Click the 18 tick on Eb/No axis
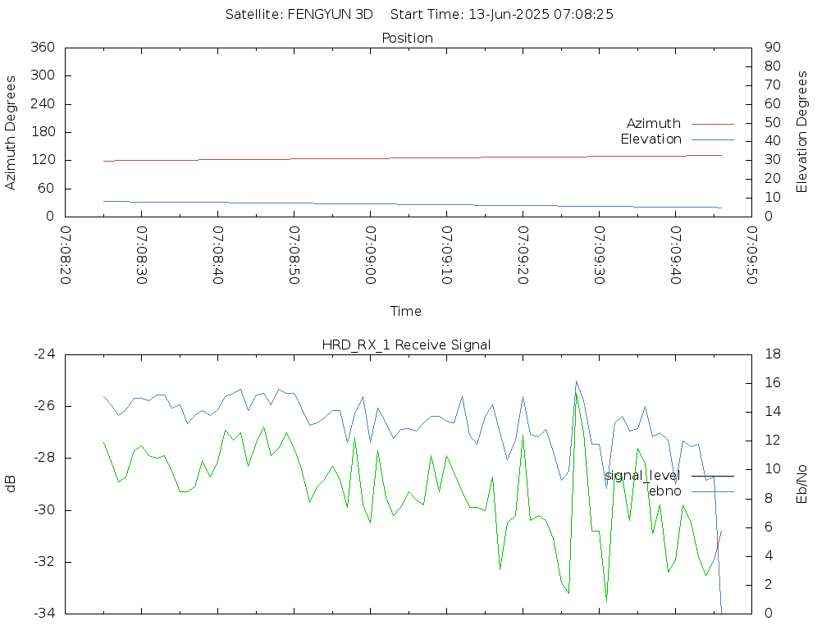 [x=773, y=354]
